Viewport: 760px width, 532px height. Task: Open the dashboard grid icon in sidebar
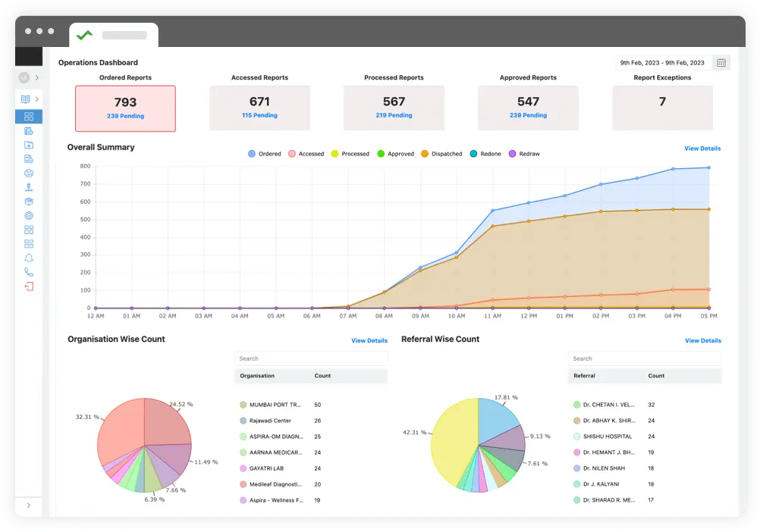pos(30,117)
